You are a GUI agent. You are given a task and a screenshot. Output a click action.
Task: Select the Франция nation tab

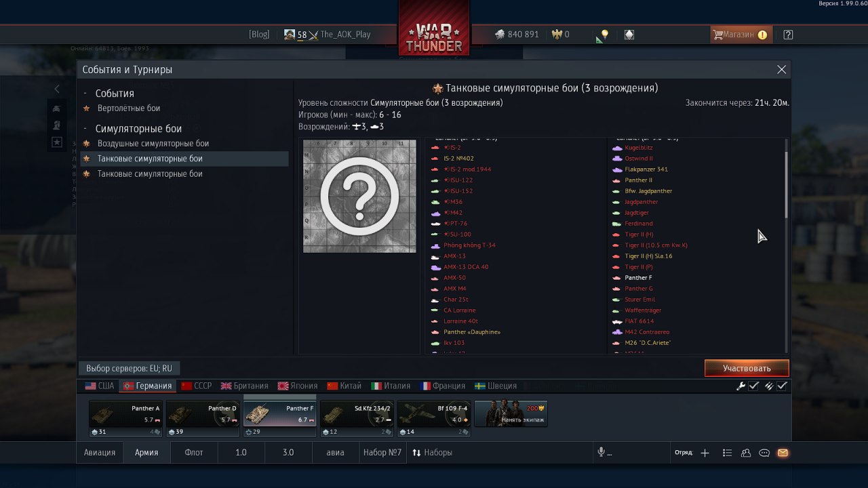(443, 386)
